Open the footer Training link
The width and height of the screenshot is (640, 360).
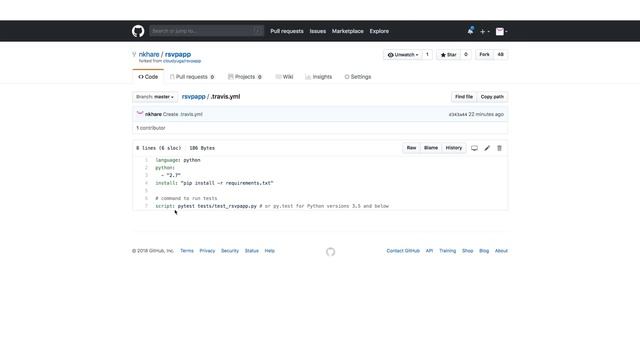pyautogui.click(x=447, y=251)
